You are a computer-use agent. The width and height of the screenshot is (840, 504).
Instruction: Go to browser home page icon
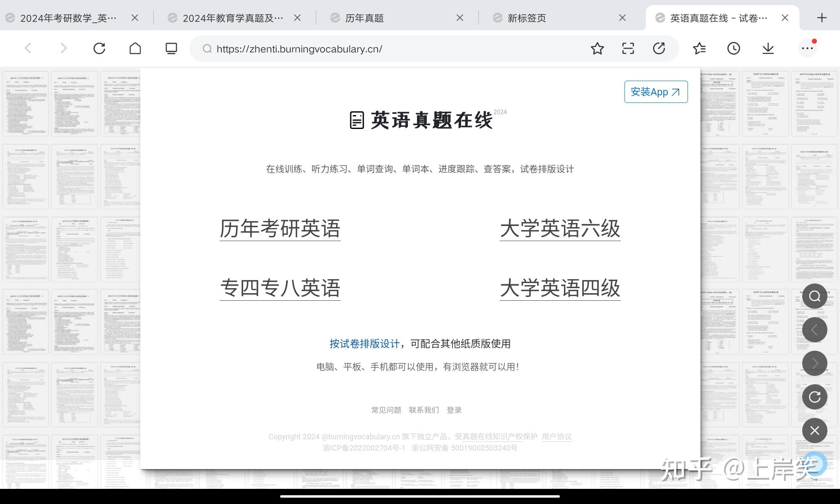pyautogui.click(x=135, y=49)
